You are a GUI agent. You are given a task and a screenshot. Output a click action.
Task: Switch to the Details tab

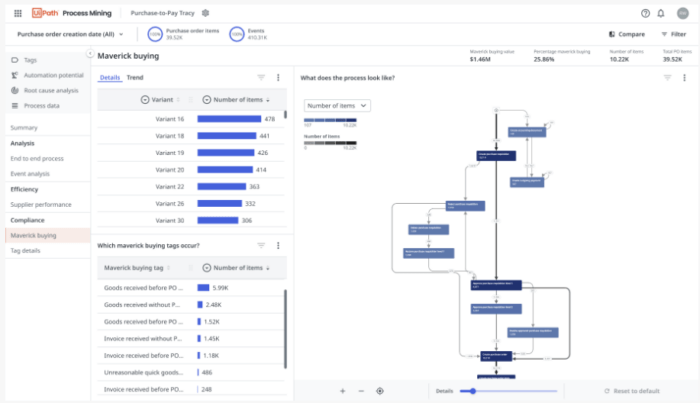pos(110,78)
